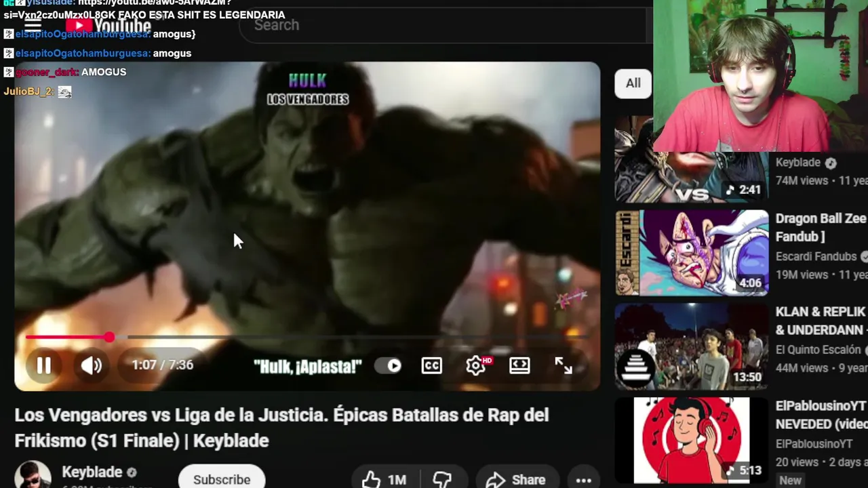The image size is (868, 488).
Task: Enter fullscreen with the expand arrows icon
Action: [x=564, y=365]
